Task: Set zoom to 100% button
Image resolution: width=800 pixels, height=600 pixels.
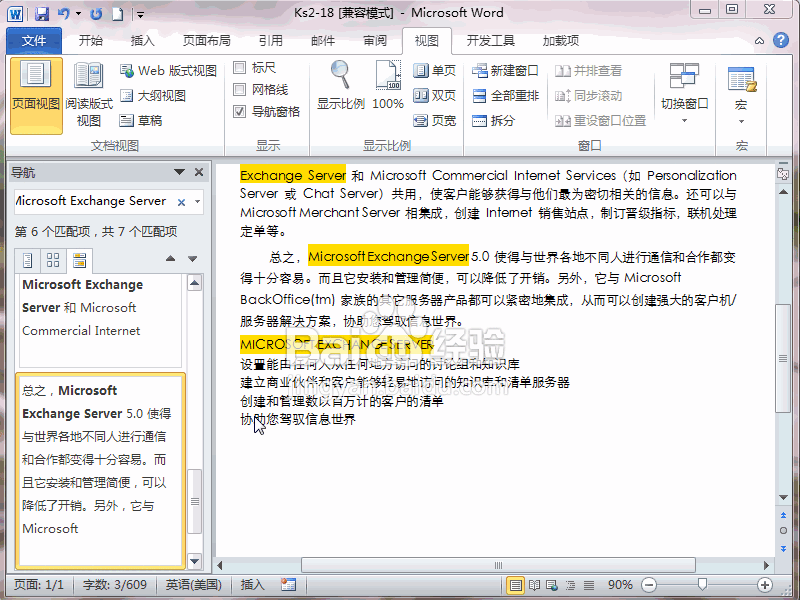Action: click(388, 85)
